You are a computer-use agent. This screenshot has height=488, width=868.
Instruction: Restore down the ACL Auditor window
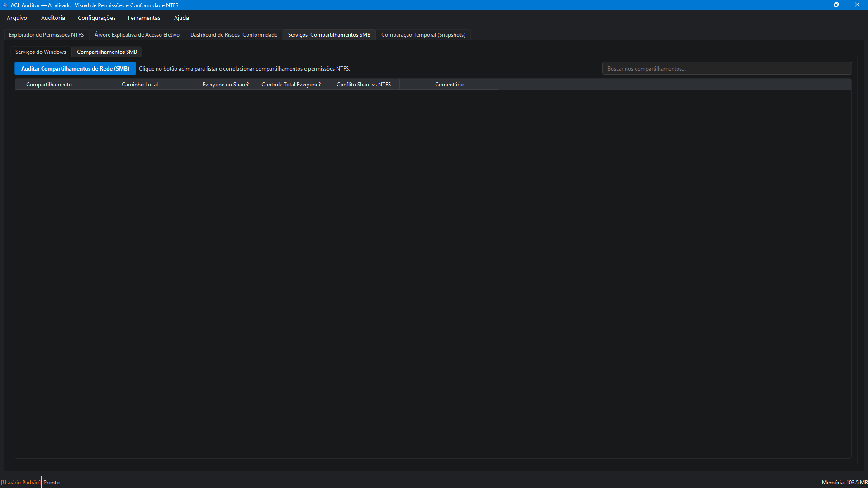pyautogui.click(x=836, y=5)
